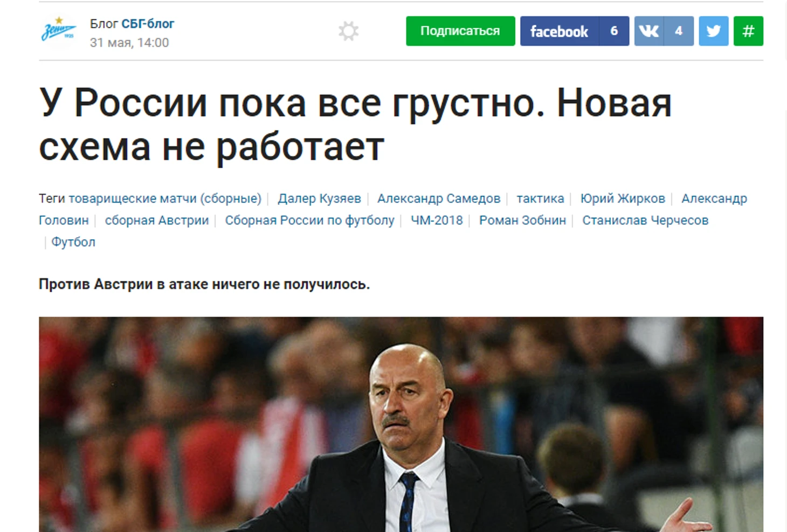Screen dimensions: 787x532
Task: Open the сборная Австрии tag
Action: click(x=157, y=220)
